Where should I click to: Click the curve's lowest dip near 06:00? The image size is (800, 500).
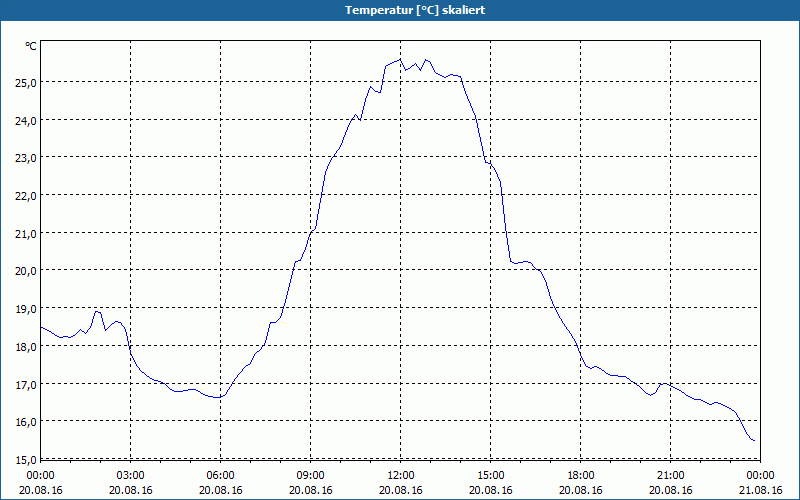(218, 397)
